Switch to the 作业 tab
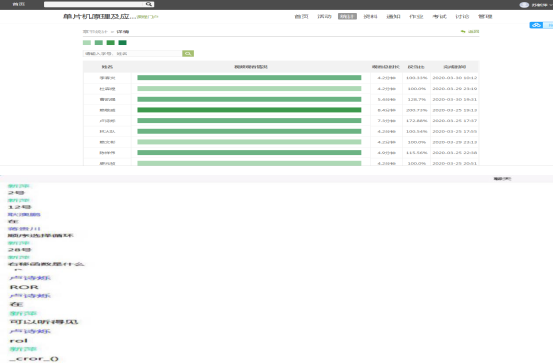Screen dimensions: 554x364 [416, 16]
